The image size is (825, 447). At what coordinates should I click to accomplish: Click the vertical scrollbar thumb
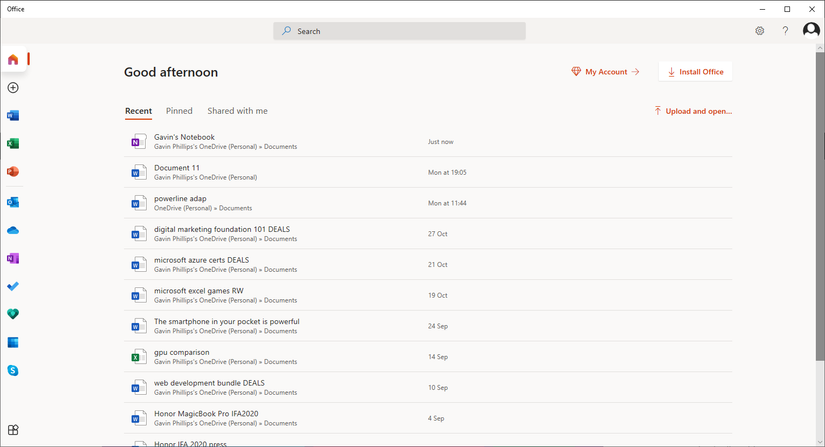820,206
